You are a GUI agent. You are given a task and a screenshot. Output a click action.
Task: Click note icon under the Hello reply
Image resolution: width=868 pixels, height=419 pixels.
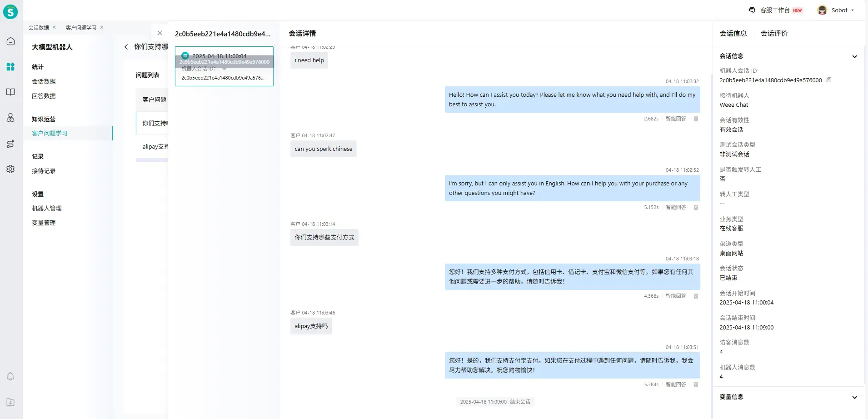(696, 119)
